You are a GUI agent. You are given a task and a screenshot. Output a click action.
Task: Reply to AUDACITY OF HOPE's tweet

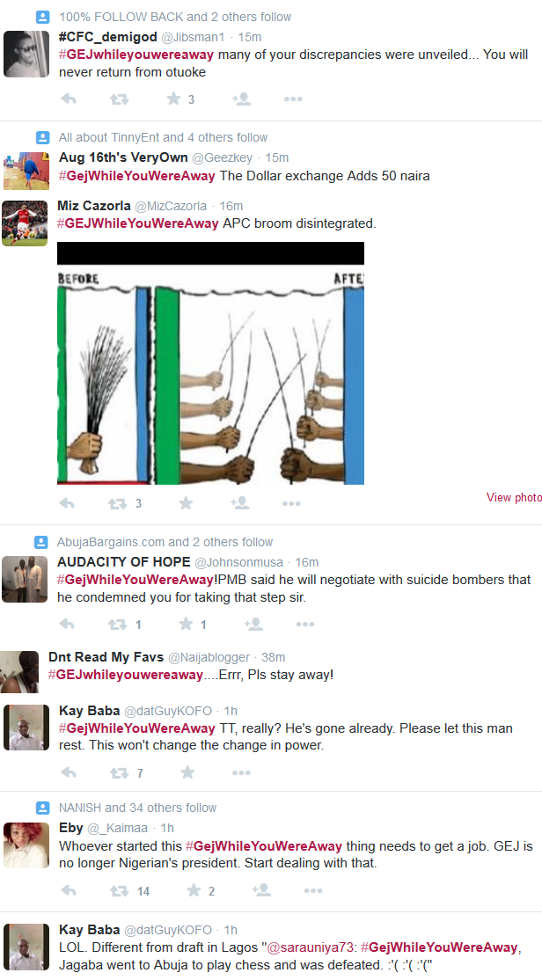(67, 624)
